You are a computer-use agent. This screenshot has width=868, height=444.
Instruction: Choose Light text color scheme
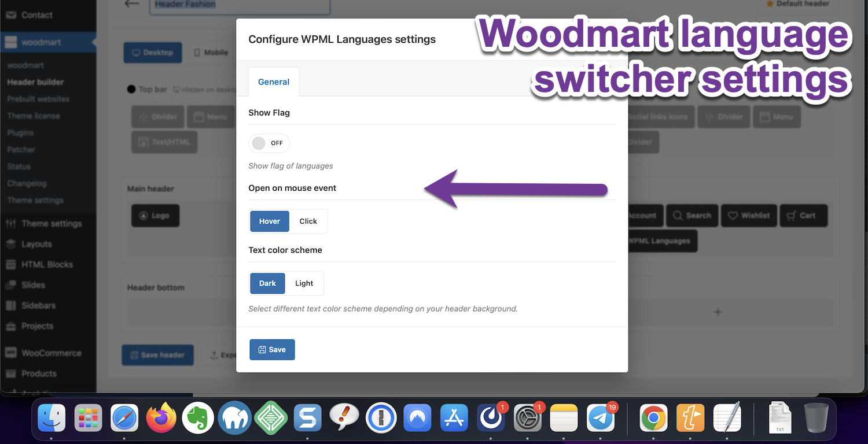pyautogui.click(x=304, y=283)
